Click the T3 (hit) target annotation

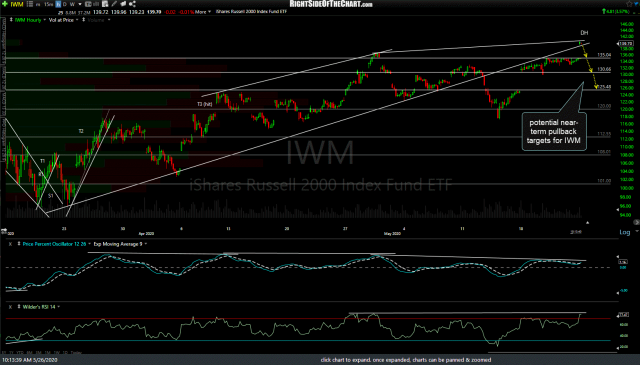[204, 104]
